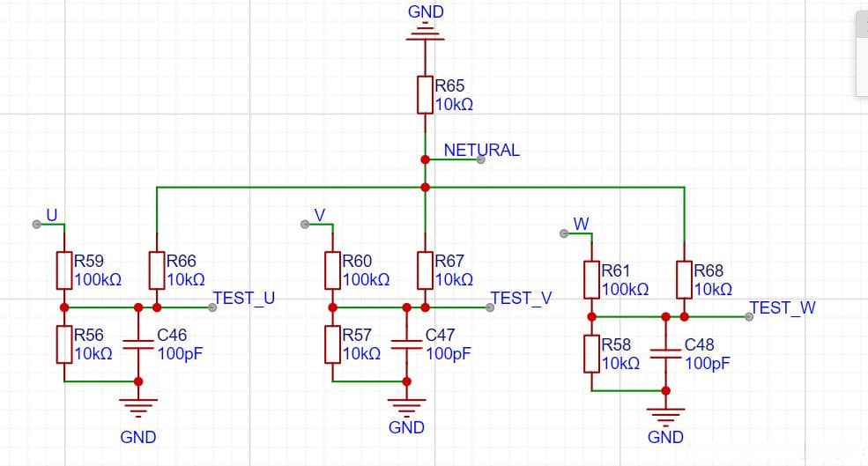Select R66's 10kΩ value text
This screenshot has height=466, width=868.
coord(186,279)
